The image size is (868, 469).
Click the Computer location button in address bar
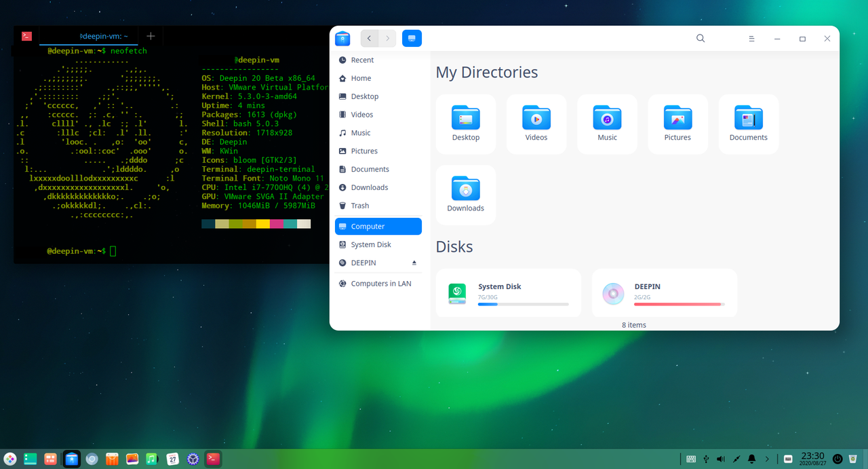[412, 39]
